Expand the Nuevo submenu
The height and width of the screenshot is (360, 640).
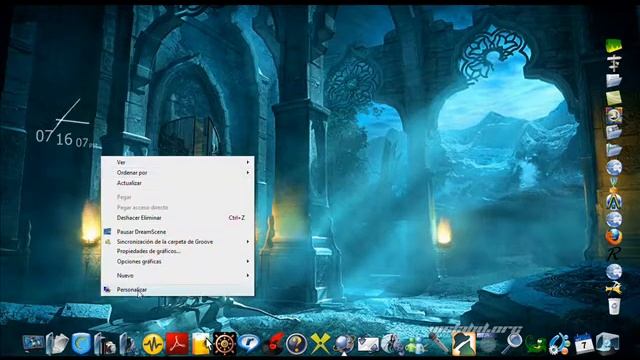pos(177,276)
